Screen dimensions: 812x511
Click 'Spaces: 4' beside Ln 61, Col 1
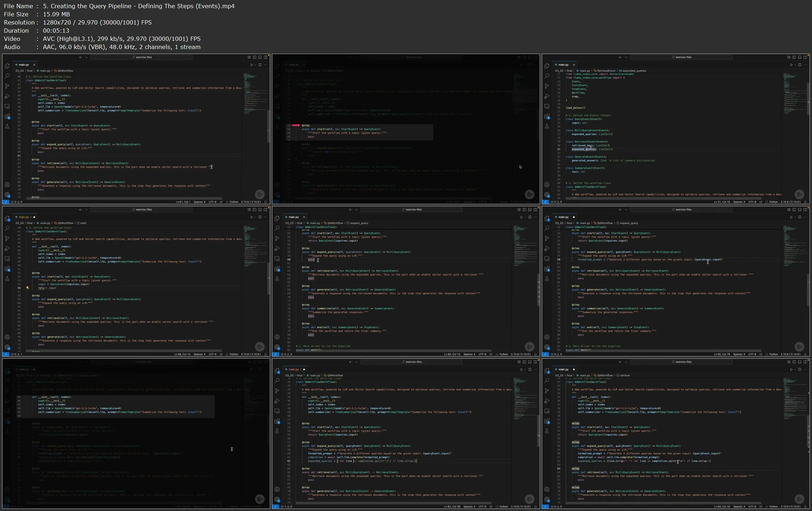(x=199, y=202)
